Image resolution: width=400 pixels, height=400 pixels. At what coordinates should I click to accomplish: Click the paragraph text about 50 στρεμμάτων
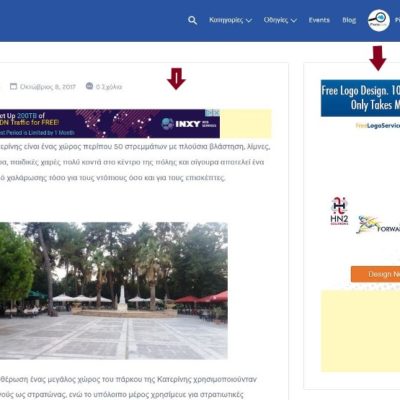tap(135, 162)
